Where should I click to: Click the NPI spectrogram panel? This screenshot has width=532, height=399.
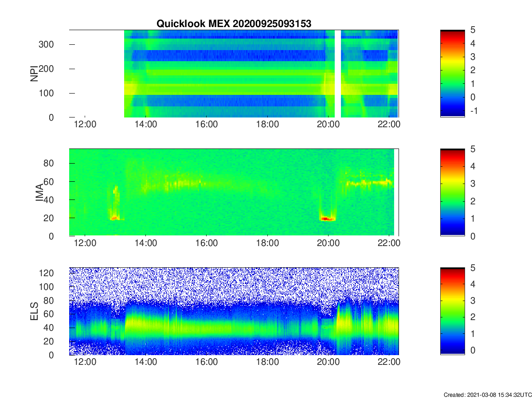(x=234, y=74)
